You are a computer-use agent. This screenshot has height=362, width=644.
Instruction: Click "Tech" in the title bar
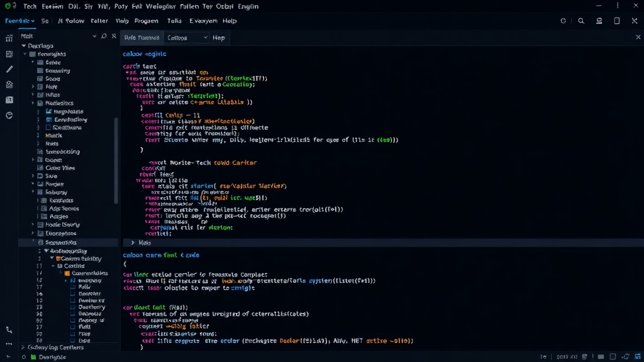click(30, 6)
